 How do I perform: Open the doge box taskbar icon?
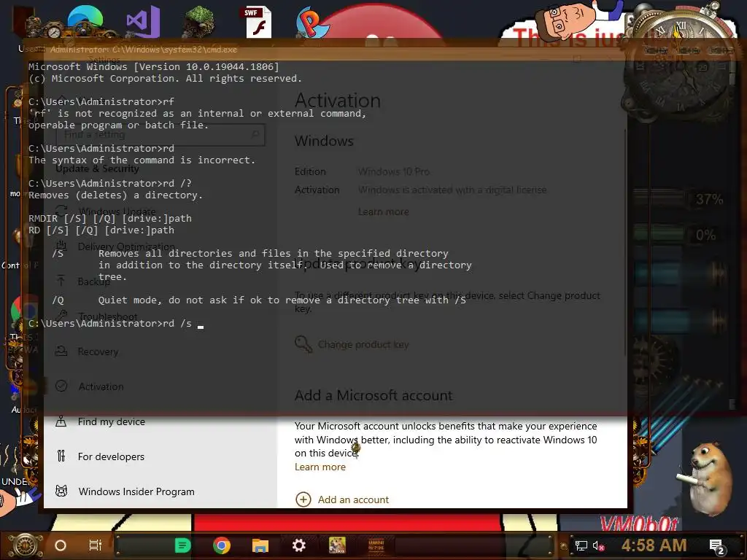click(337, 545)
